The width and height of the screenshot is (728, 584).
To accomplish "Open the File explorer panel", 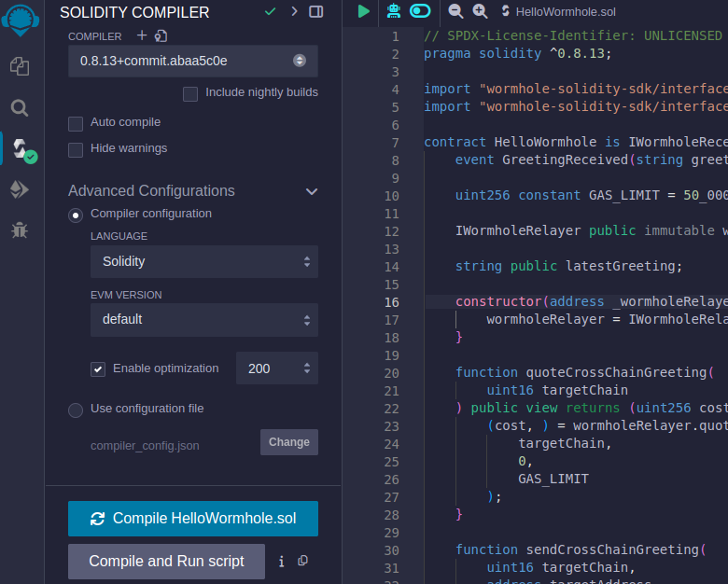I will [x=20, y=66].
